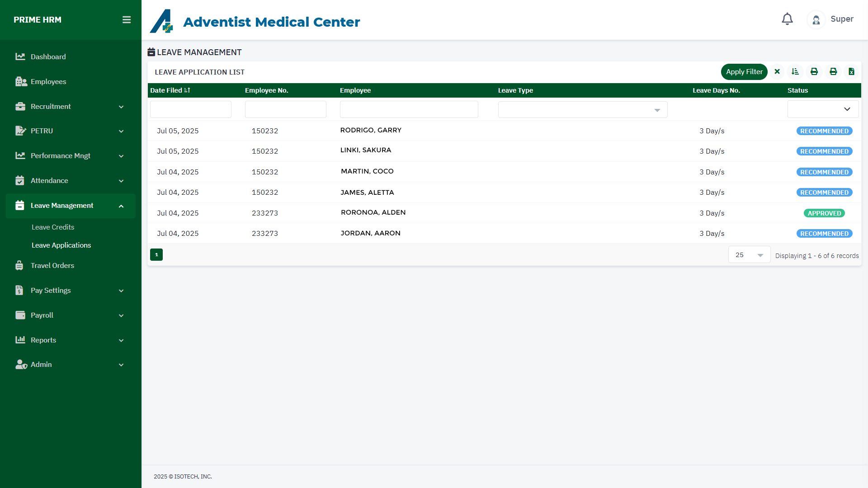Export list using the Excel file icon

(851, 72)
